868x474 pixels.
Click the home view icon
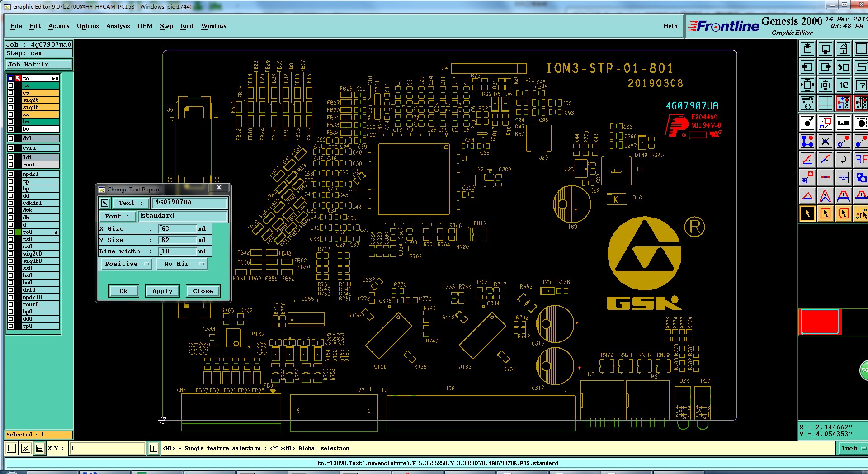[844, 49]
